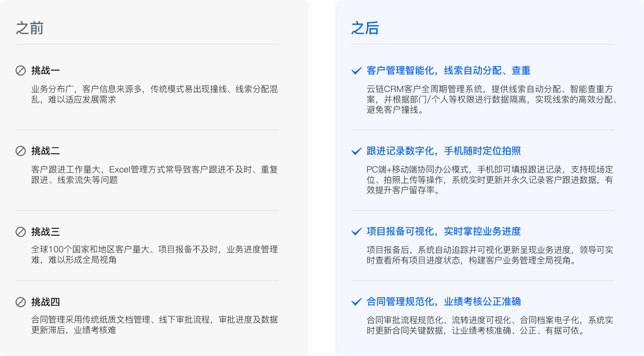This screenshot has height=356, width=644.
Task: Open 合同管理规范化，业绩考核公正准确 blue heading
Action: (x=444, y=302)
